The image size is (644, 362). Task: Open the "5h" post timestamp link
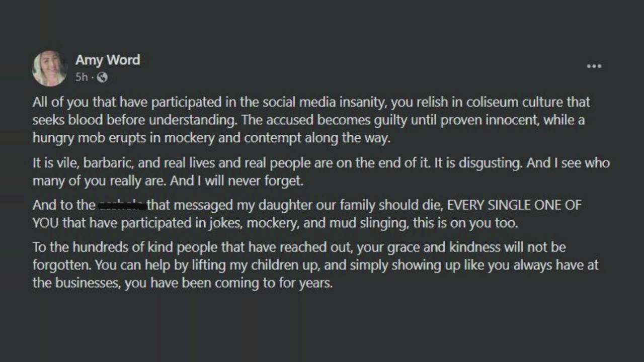click(x=81, y=77)
